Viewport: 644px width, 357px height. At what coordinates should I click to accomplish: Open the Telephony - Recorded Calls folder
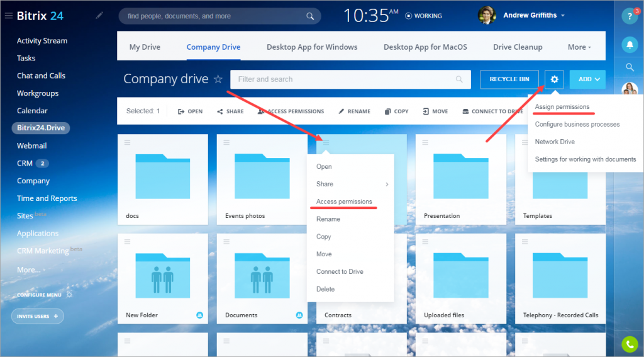(x=560, y=279)
